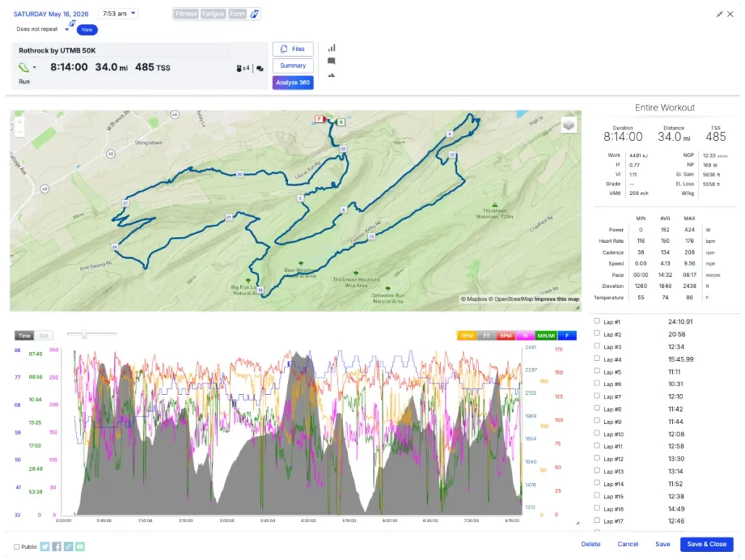745x560 pixels.
Task: Click the Cancel link
Action: click(628, 544)
